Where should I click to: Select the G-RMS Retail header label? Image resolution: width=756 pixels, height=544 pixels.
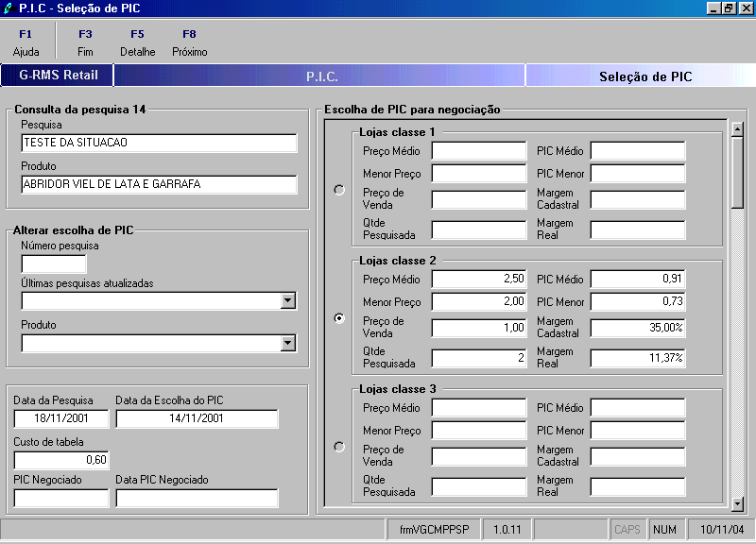point(58,76)
